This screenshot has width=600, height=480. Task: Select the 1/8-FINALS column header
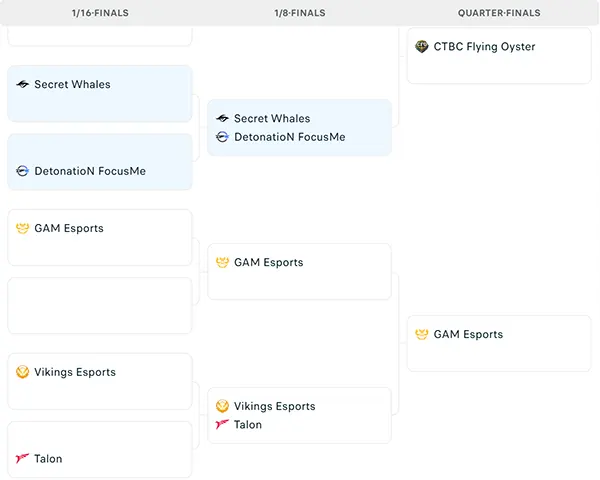pos(300,13)
